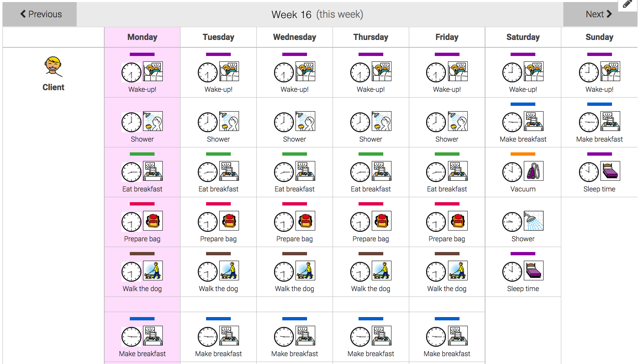The image size is (640, 364).
Task: Click Saturday's Shower head icon
Action: click(533, 221)
